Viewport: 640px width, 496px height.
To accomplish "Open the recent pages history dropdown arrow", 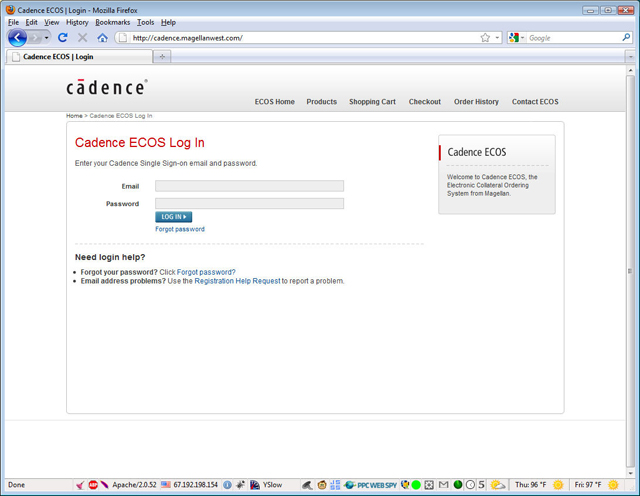I will pyautogui.click(x=47, y=38).
